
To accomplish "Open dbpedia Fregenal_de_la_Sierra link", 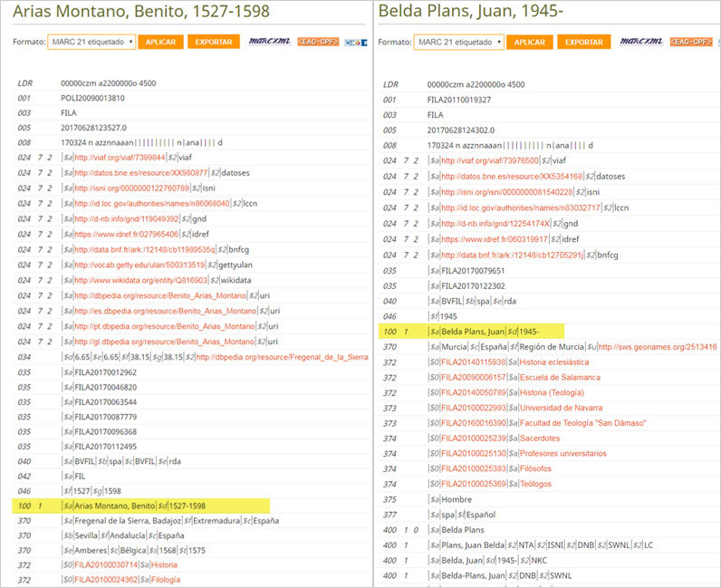I will pyautogui.click(x=282, y=357).
